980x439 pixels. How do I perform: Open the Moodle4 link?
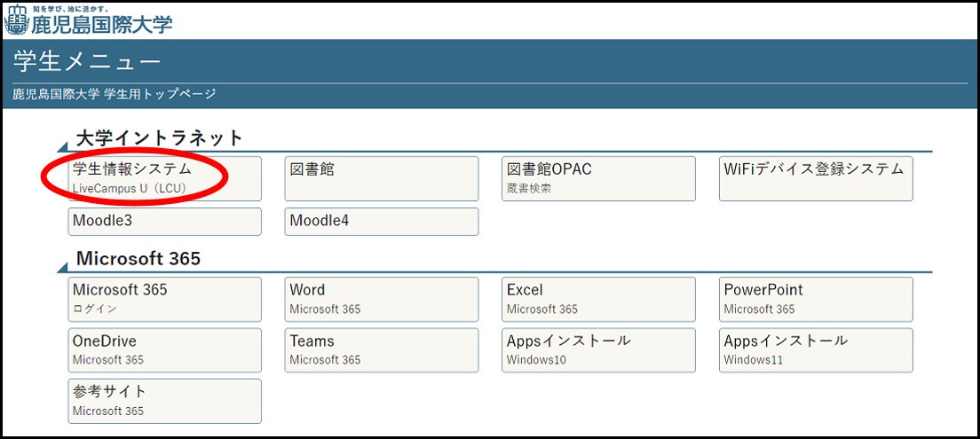click(381, 222)
